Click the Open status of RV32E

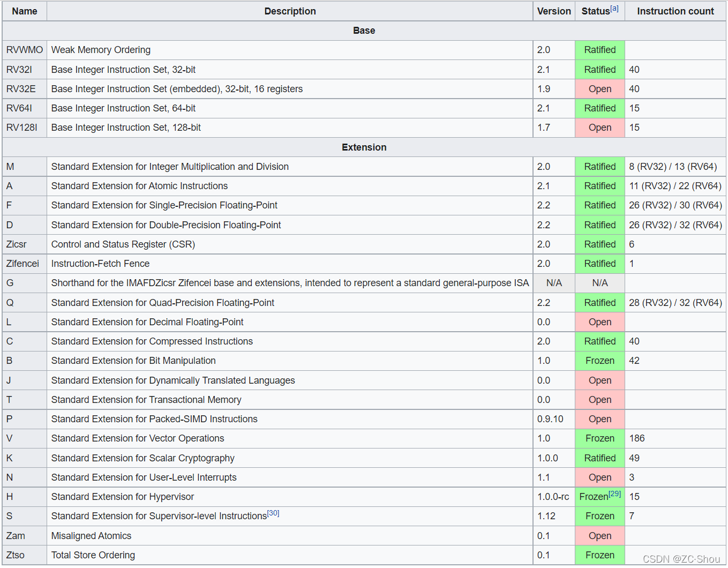600,89
